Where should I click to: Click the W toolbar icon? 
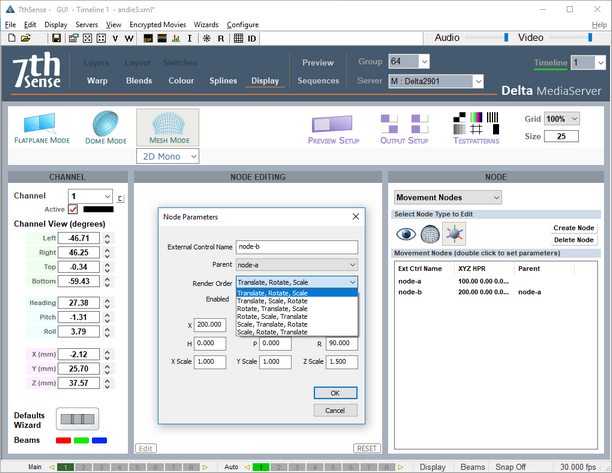point(129,39)
